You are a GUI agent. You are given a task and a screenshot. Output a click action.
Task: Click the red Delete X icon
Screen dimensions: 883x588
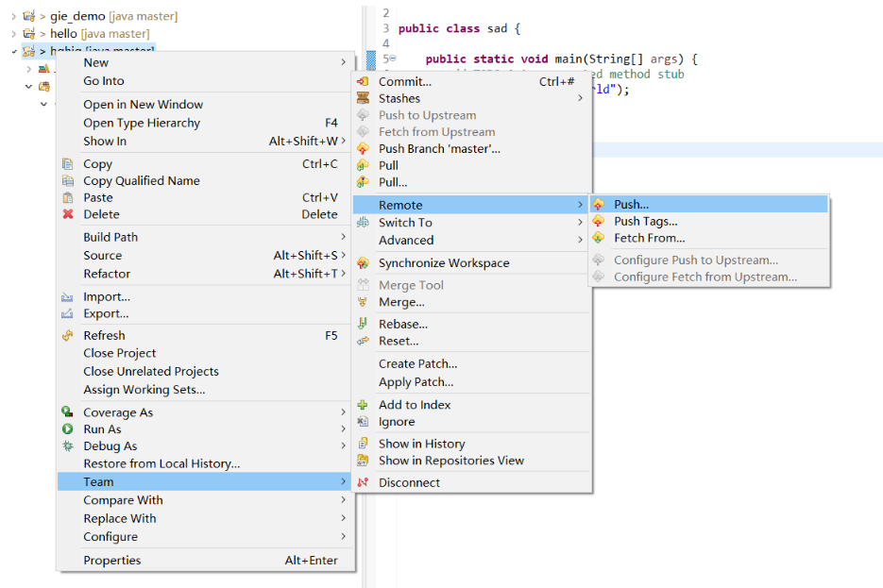pyautogui.click(x=67, y=214)
